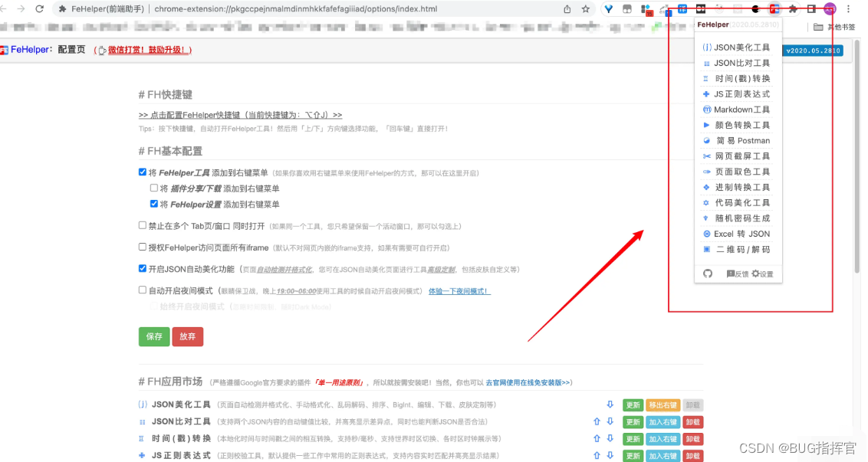Select JSON美化工具 in FeHelper popup
Image resolution: width=868 pixels, height=462 pixels.
click(x=737, y=48)
